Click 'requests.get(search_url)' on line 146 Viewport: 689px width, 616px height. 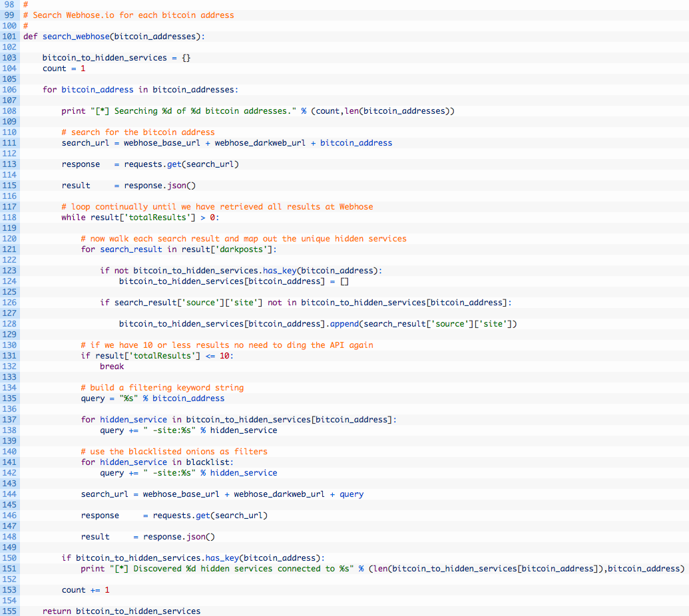210,516
